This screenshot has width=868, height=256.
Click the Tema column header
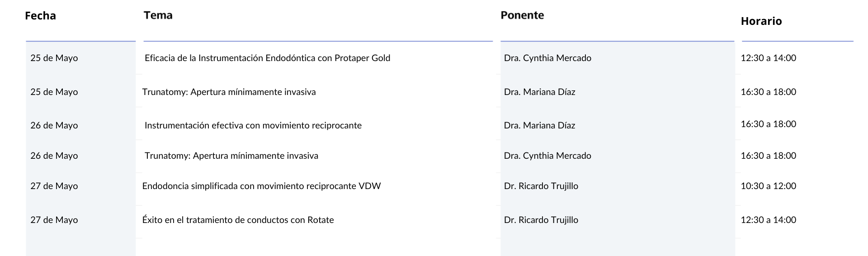[158, 15]
